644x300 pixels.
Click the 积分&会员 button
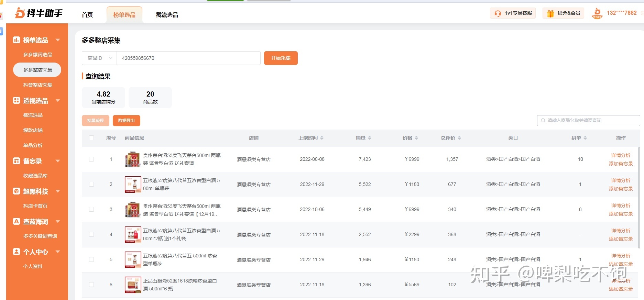click(564, 13)
